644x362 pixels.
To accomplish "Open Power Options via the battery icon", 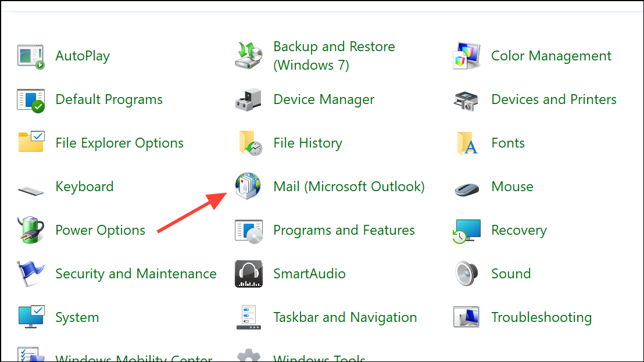I will point(30,230).
